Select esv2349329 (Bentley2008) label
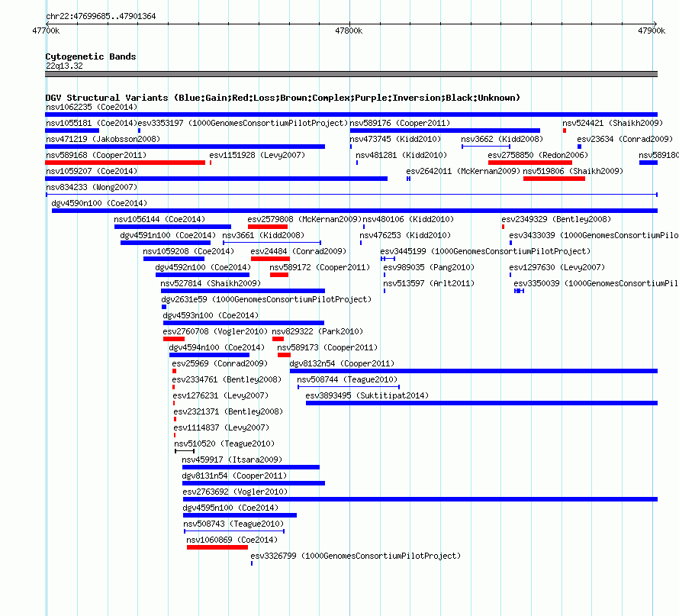The image size is (679, 616). [x=556, y=219]
